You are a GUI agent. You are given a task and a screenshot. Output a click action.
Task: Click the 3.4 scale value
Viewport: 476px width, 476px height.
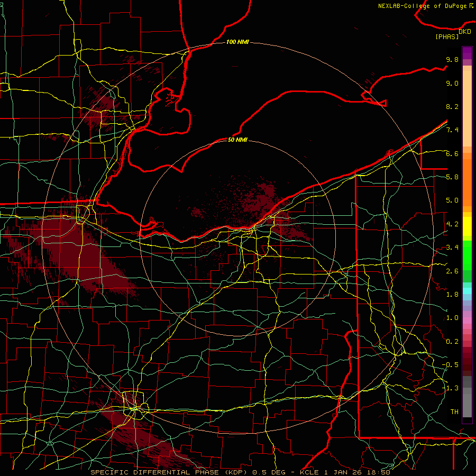(452, 248)
